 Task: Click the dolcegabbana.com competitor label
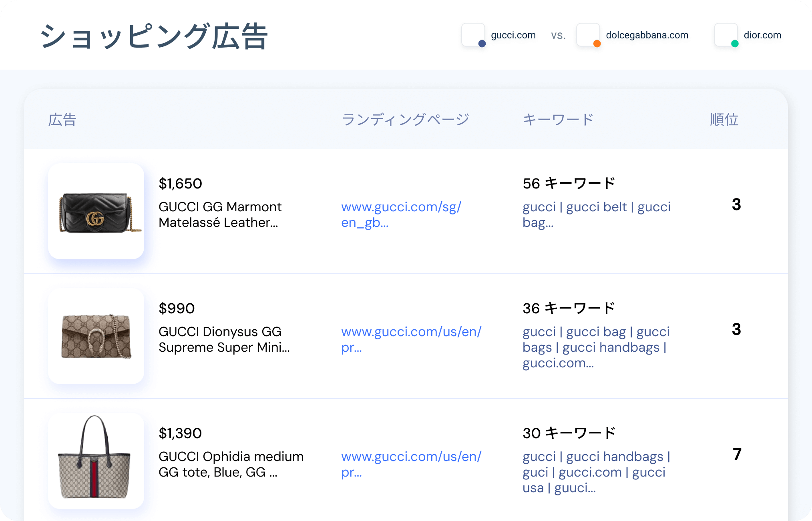click(x=647, y=35)
